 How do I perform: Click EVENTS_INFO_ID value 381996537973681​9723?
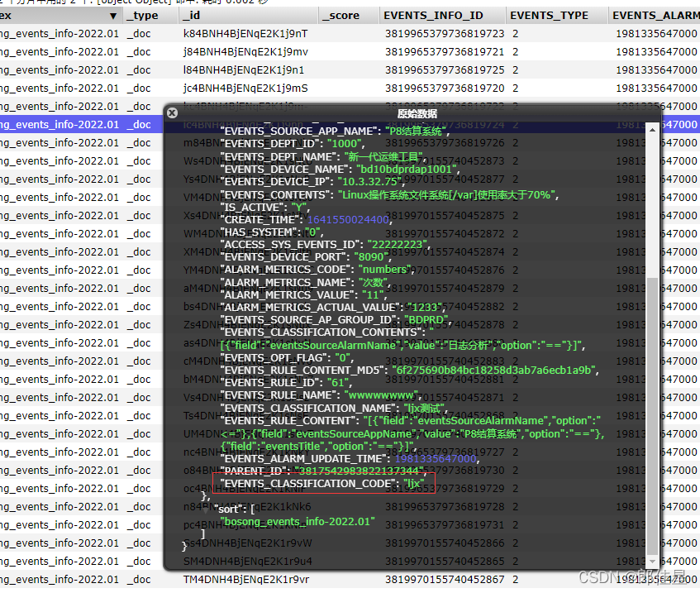445,34
